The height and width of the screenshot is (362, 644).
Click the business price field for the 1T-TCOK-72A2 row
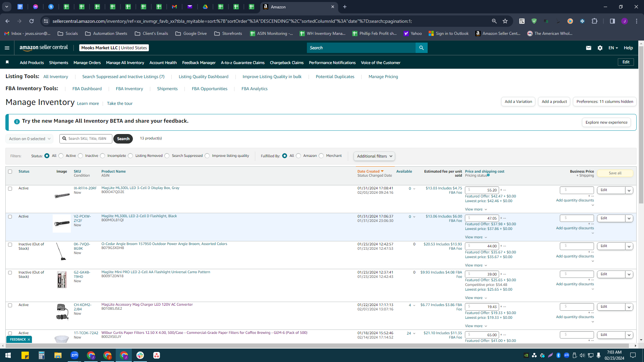click(577, 335)
